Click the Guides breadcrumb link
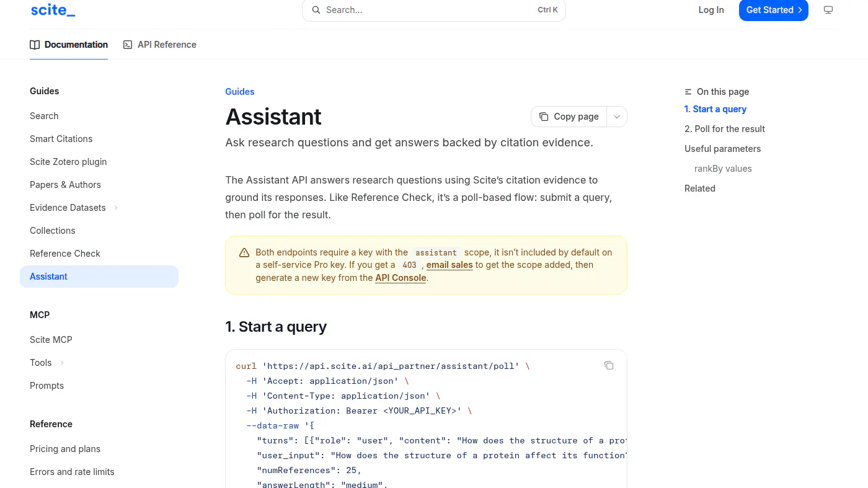The width and height of the screenshot is (868, 488). pos(240,92)
